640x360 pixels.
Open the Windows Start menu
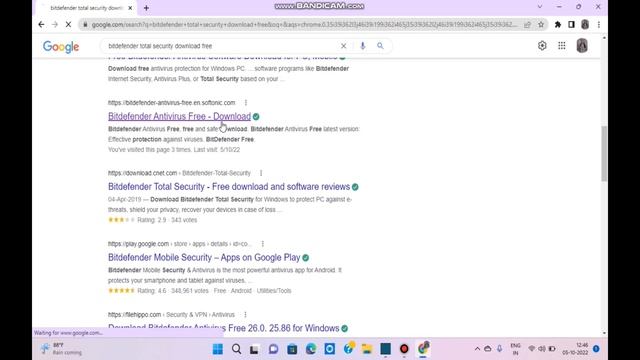[218, 349]
